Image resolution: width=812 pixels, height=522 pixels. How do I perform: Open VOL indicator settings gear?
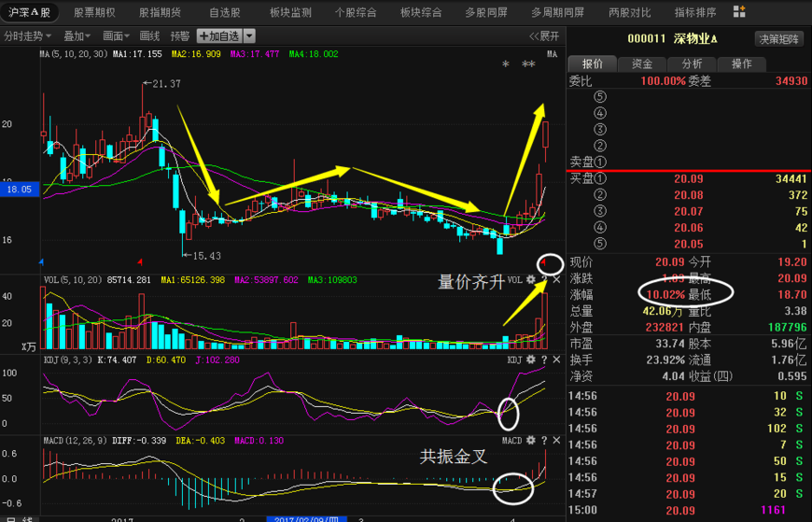tap(531, 280)
